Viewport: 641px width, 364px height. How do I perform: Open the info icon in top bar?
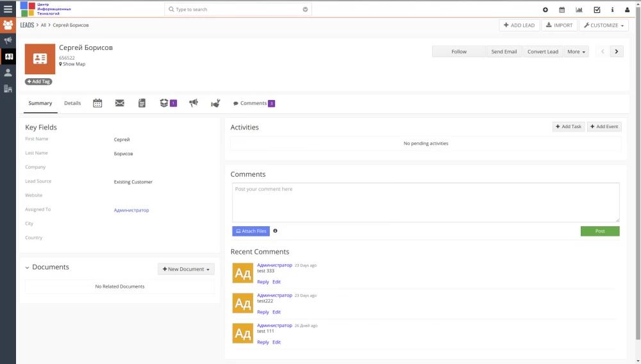click(x=612, y=10)
